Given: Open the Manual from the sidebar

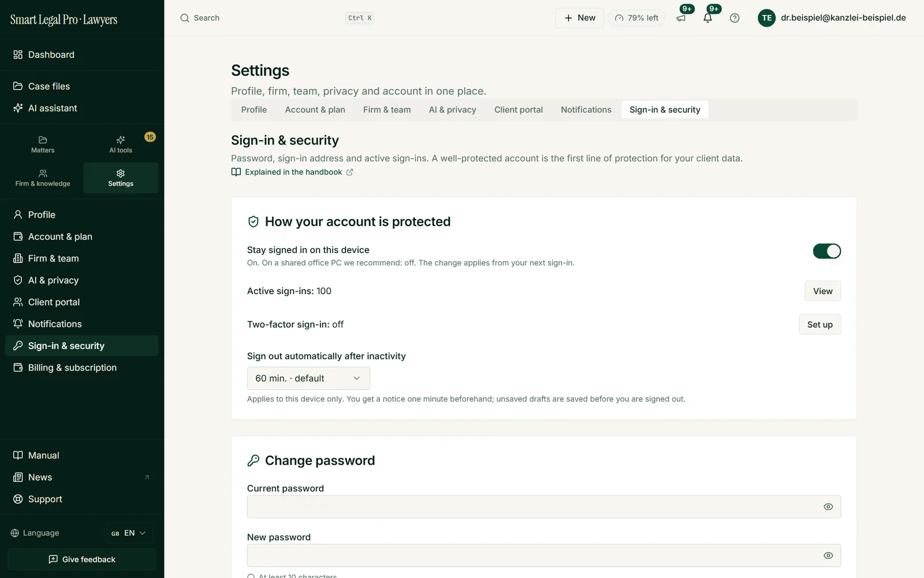Looking at the screenshot, I should coord(81,455).
